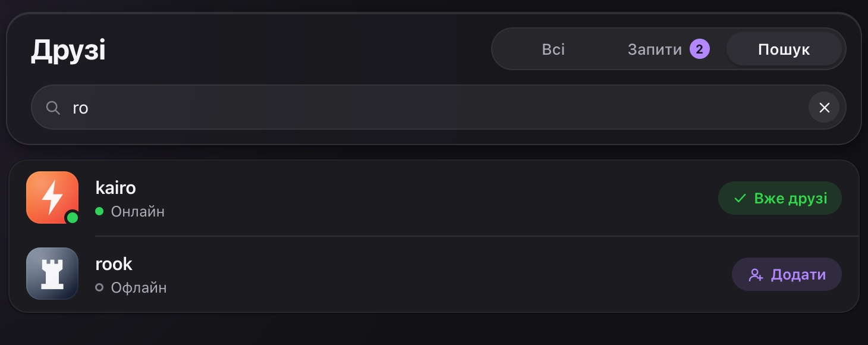Open the rook username link
Screen dimensions: 868x345
pyautogui.click(x=114, y=264)
